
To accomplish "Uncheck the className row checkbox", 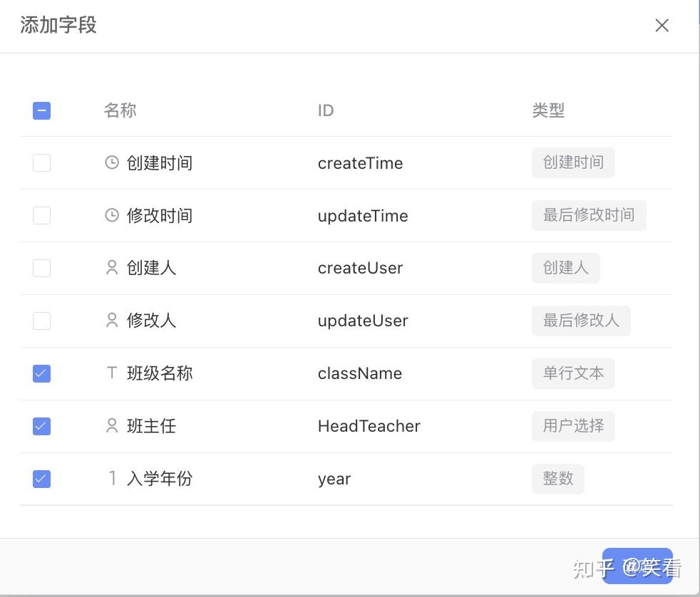I will coord(41,373).
